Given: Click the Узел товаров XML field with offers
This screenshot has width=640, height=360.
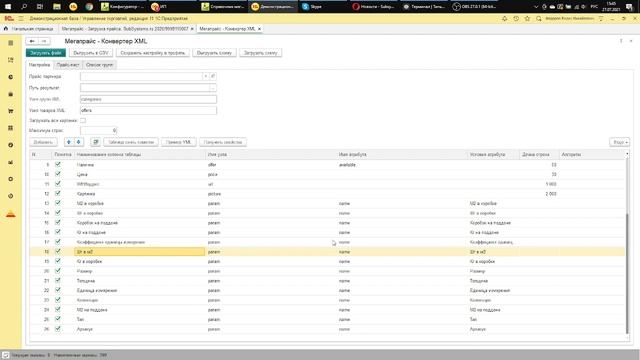Looking at the screenshot, I should pos(148,110).
